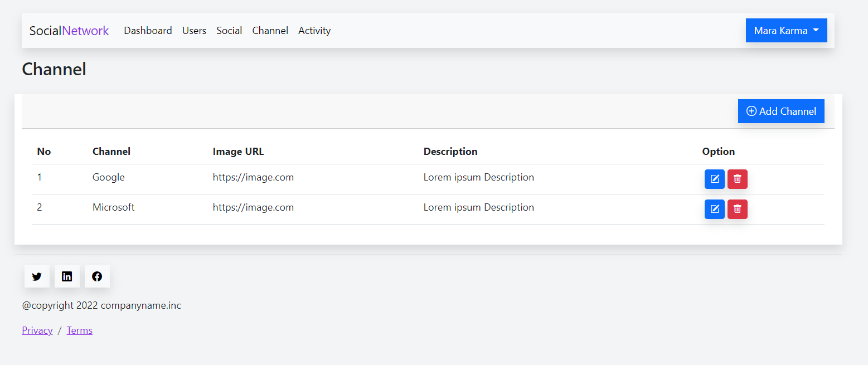
Task: Select the Microsoft channel name cell
Action: (x=114, y=207)
